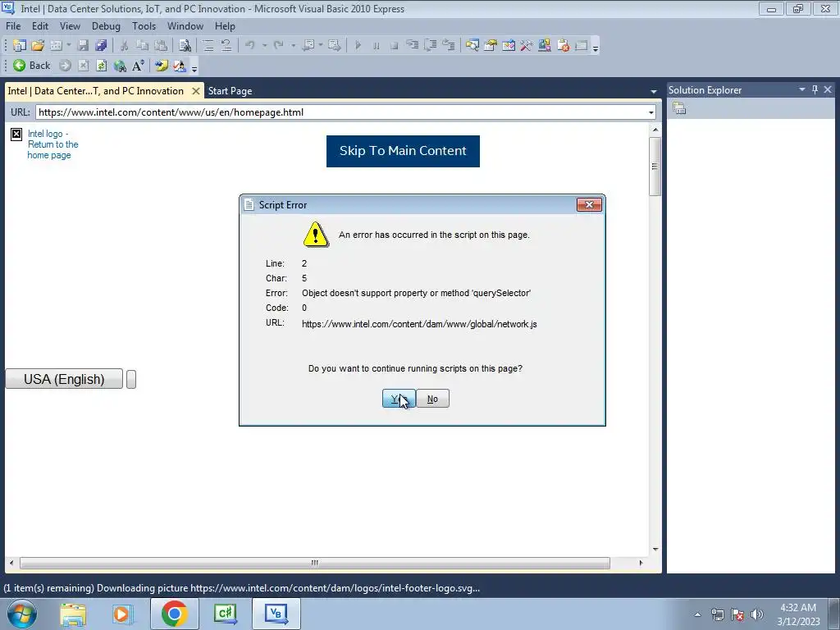Click the Step Out icon
This screenshot has width=840, height=630.
[x=449, y=46]
